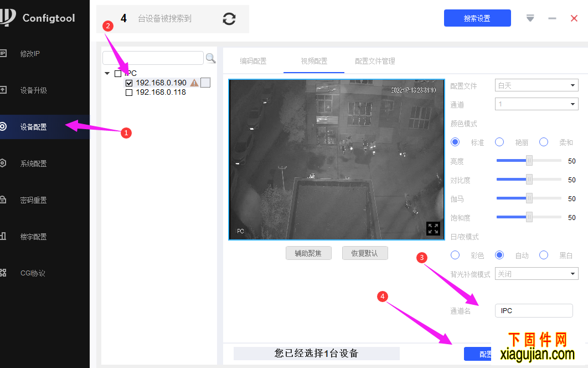Select the 192.168.0.190 device row text
This screenshot has width=588, height=368.
pyautogui.click(x=161, y=83)
